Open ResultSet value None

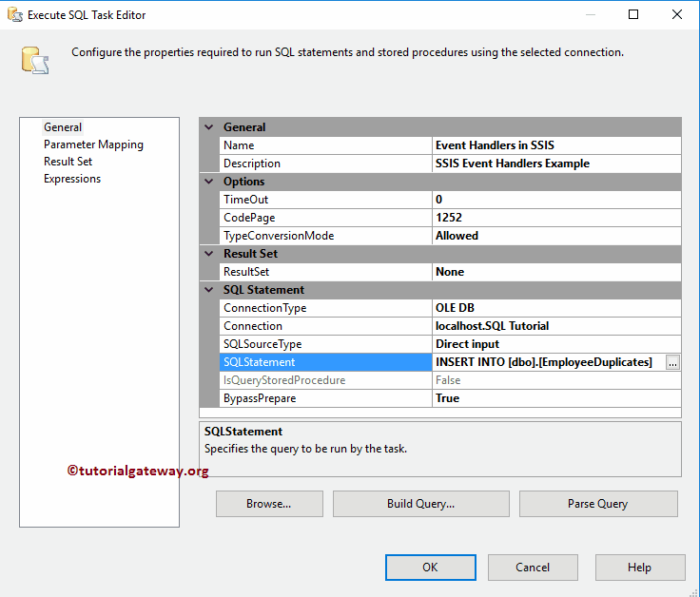pyautogui.click(x=556, y=272)
